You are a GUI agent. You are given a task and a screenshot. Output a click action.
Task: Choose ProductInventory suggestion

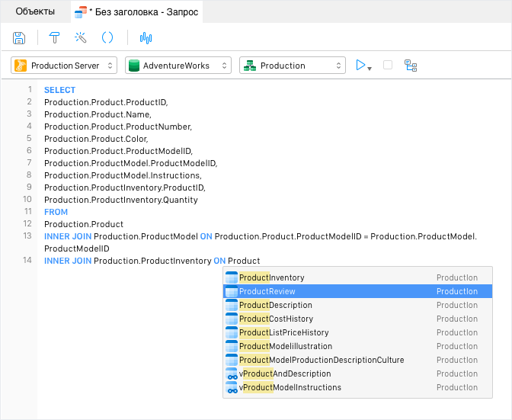click(357, 277)
